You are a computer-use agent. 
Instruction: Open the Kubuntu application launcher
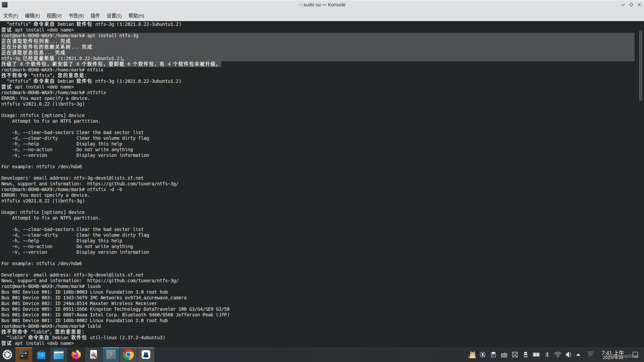pos(7,355)
